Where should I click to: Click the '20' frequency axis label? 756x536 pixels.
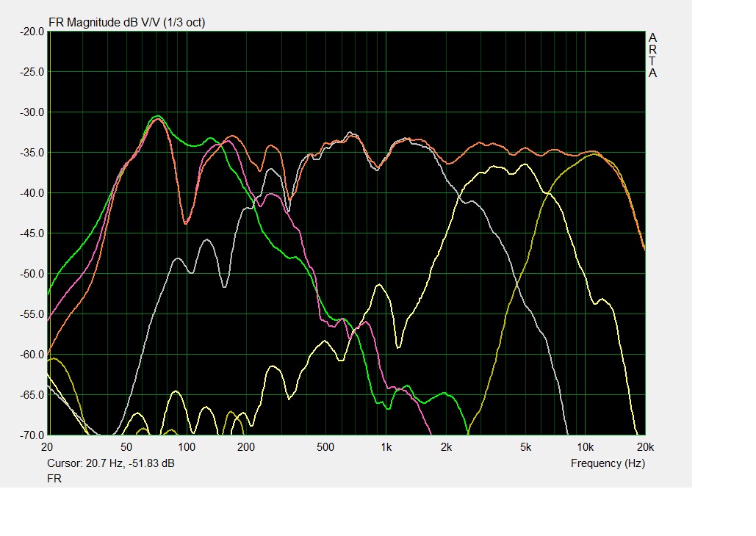pyautogui.click(x=47, y=447)
